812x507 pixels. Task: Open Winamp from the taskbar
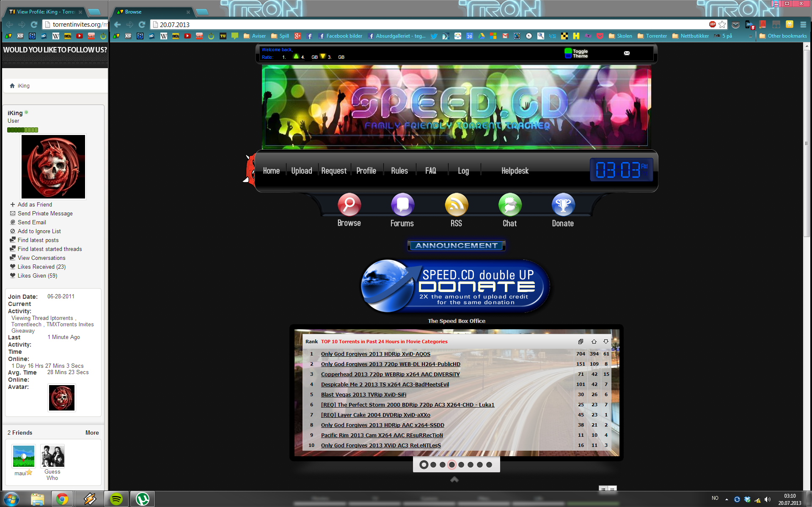coord(89,499)
